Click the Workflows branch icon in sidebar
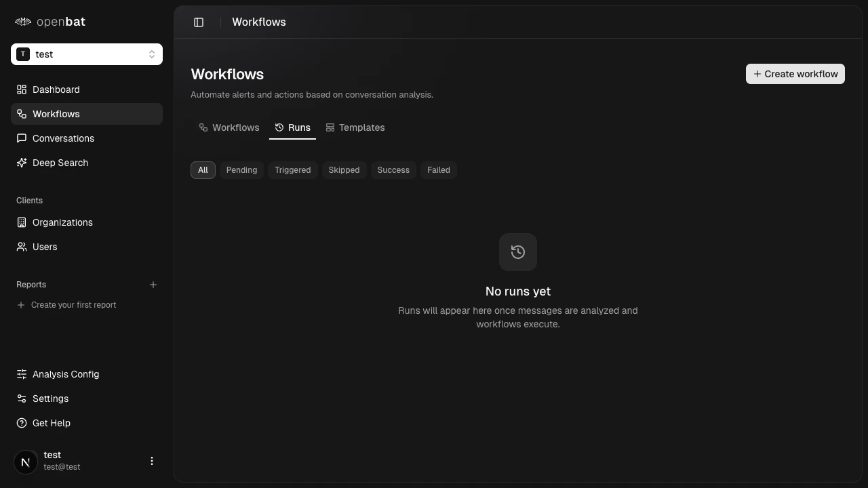This screenshot has width=868, height=488. (21, 114)
